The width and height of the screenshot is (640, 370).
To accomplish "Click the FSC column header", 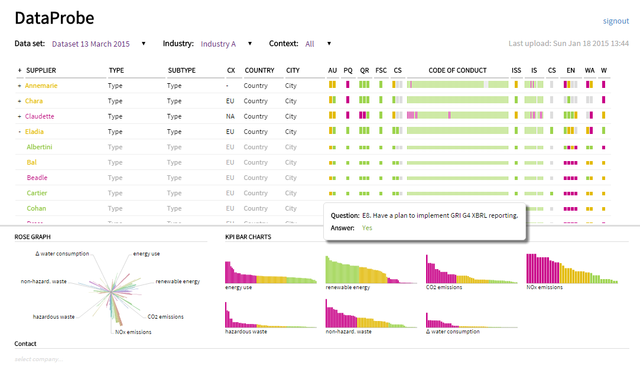I will pyautogui.click(x=381, y=70).
